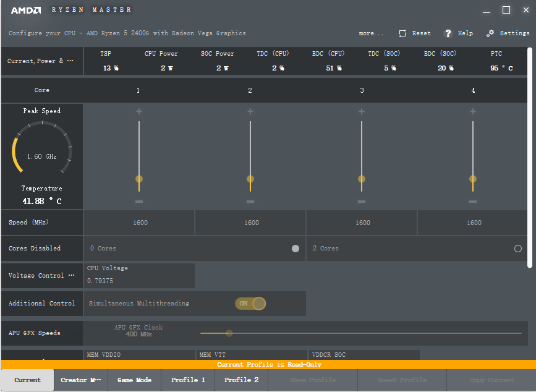Image resolution: width=536 pixels, height=392 pixels.
Task: Increase Core 1 speed with plus icon
Action: point(139,111)
